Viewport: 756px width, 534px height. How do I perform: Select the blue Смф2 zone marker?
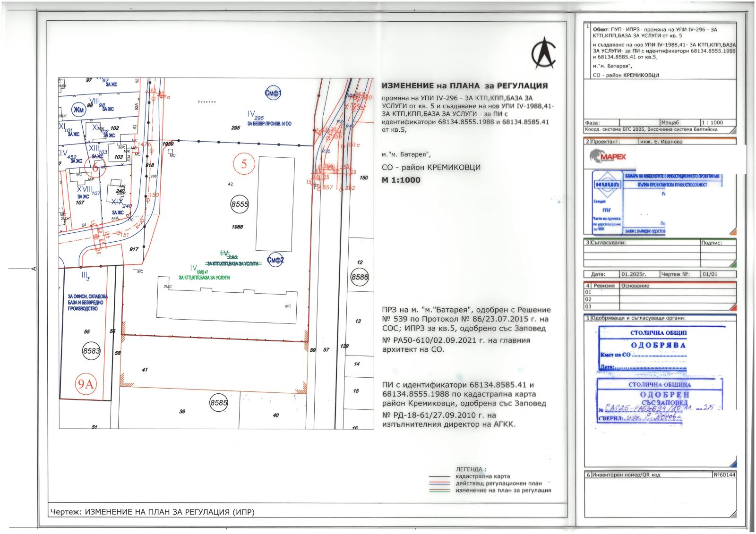(x=275, y=260)
